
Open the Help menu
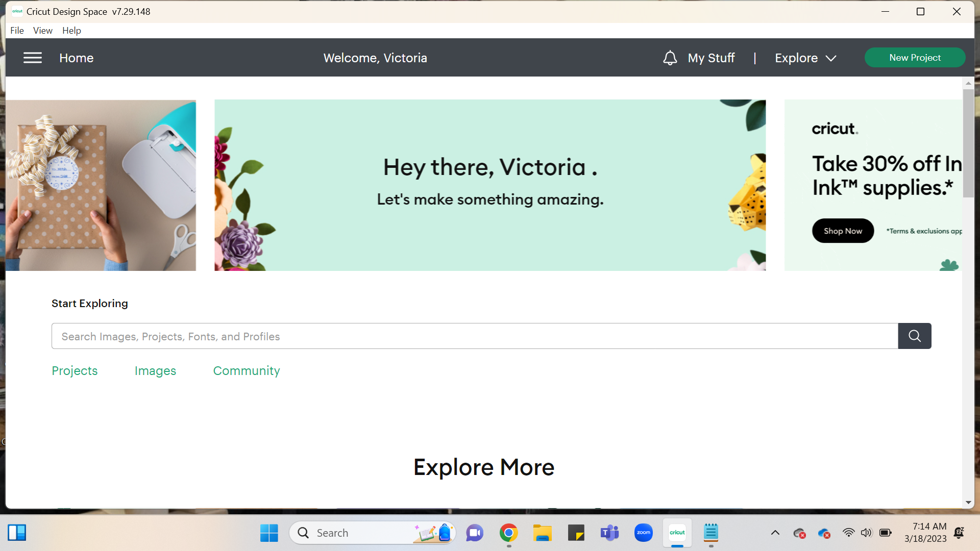71,30
